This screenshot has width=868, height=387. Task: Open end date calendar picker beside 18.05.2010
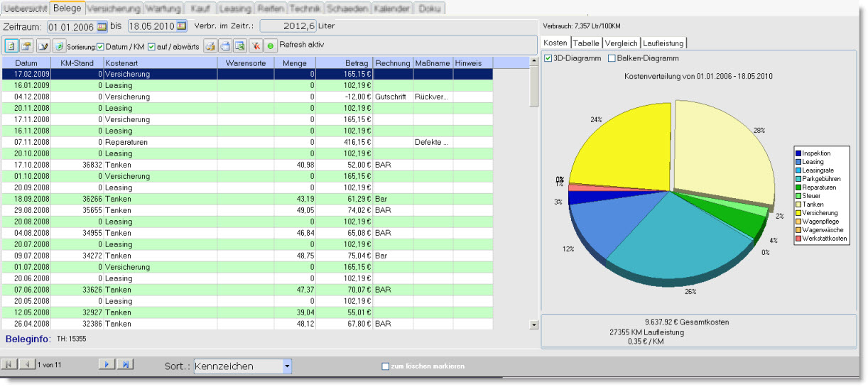tap(182, 26)
